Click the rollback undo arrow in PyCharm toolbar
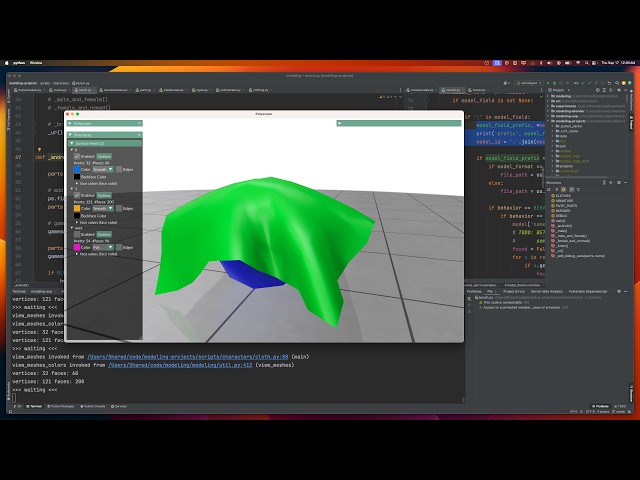Image resolution: width=640 pixels, height=480 pixels. pyautogui.click(x=609, y=83)
